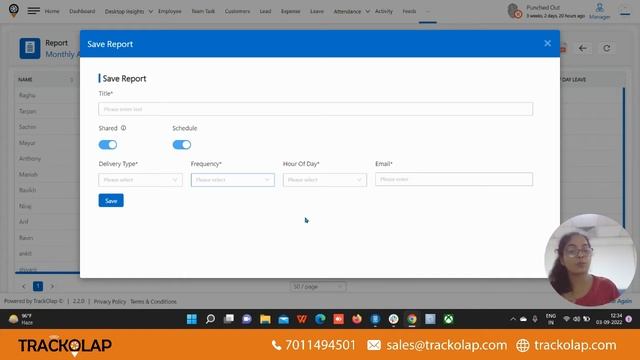Image resolution: width=640 pixels, height=360 pixels.
Task: Select employee row Raghu
Action: [x=27, y=95]
